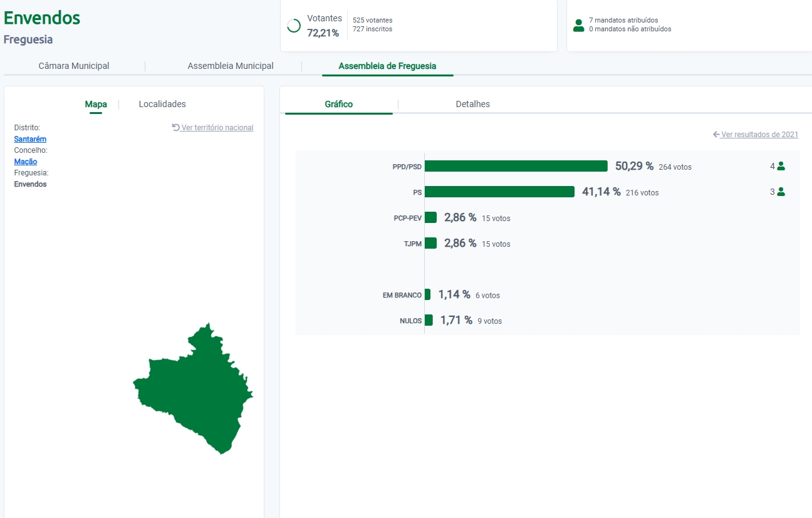Click the NULOS 1,71% result bar
The height and width of the screenshot is (518, 812).
(x=429, y=320)
